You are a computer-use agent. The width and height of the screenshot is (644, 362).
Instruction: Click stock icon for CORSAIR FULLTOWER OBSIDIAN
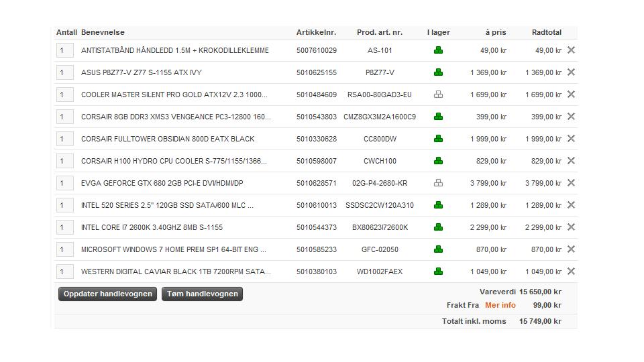click(438, 139)
